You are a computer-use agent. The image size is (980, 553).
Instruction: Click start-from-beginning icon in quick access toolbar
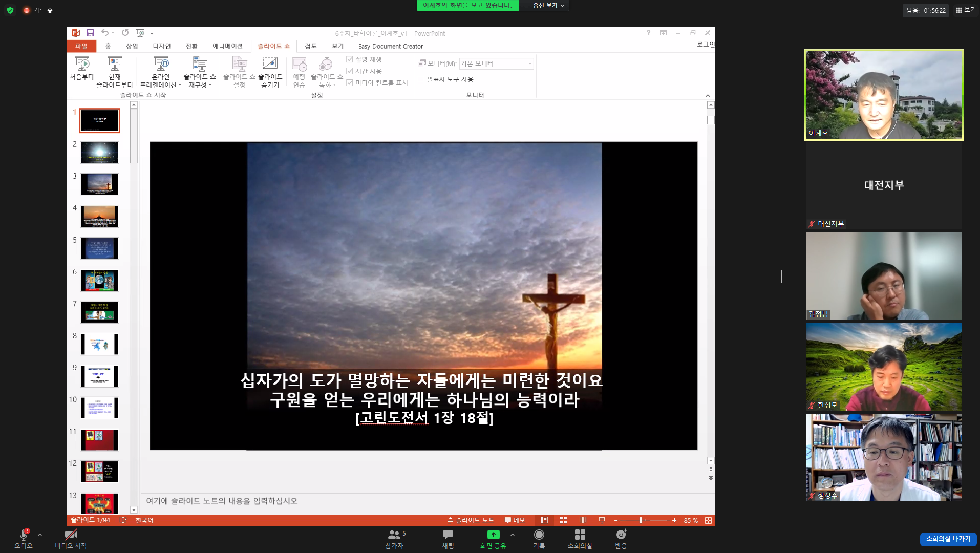[140, 33]
